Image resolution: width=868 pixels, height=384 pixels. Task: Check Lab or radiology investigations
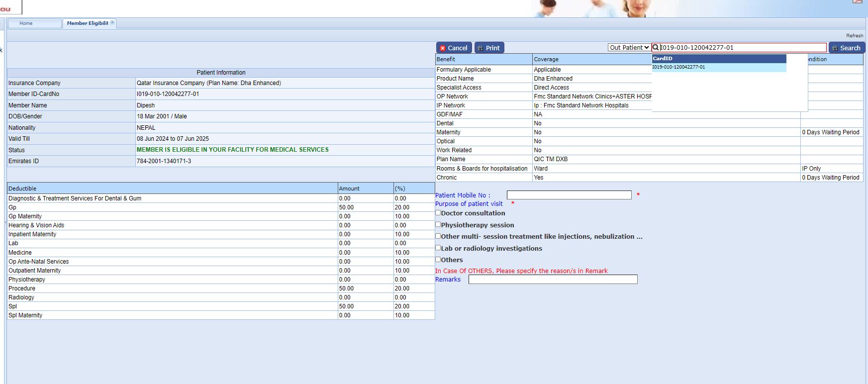tap(438, 248)
